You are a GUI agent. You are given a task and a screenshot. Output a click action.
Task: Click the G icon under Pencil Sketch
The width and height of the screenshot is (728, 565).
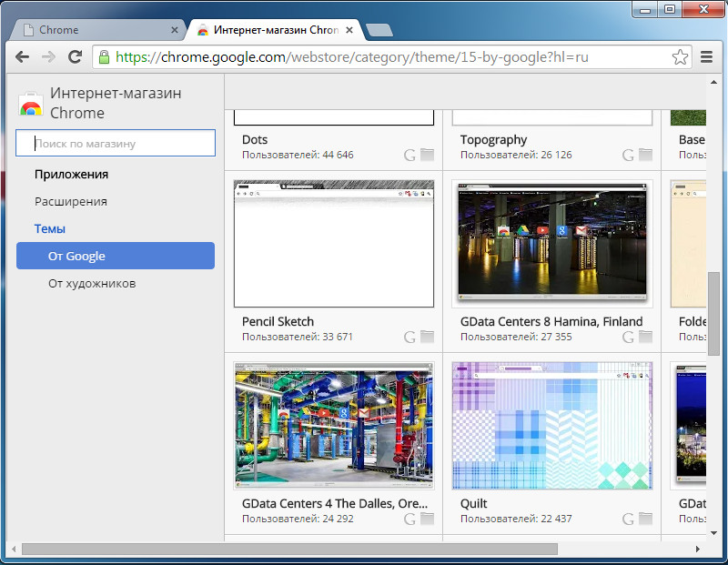(409, 337)
